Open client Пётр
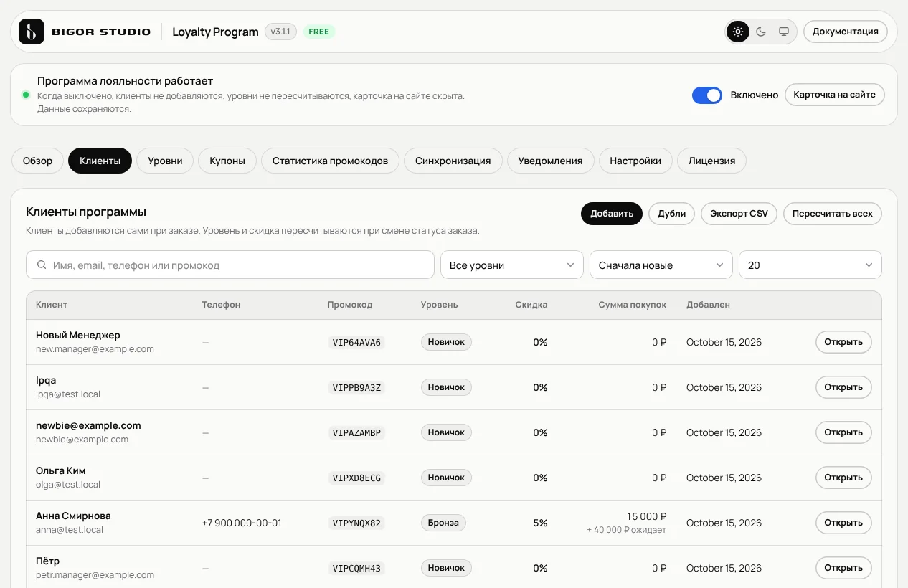 click(843, 568)
